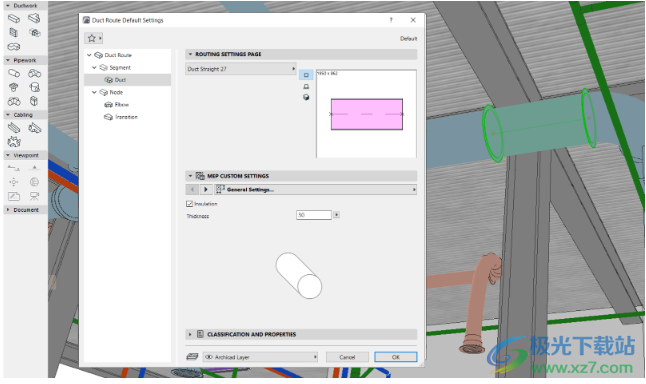This screenshot has height=384, width=646.
Task: Select the Interior Elevation tool in Viewpoint
Action: point(14,182)
